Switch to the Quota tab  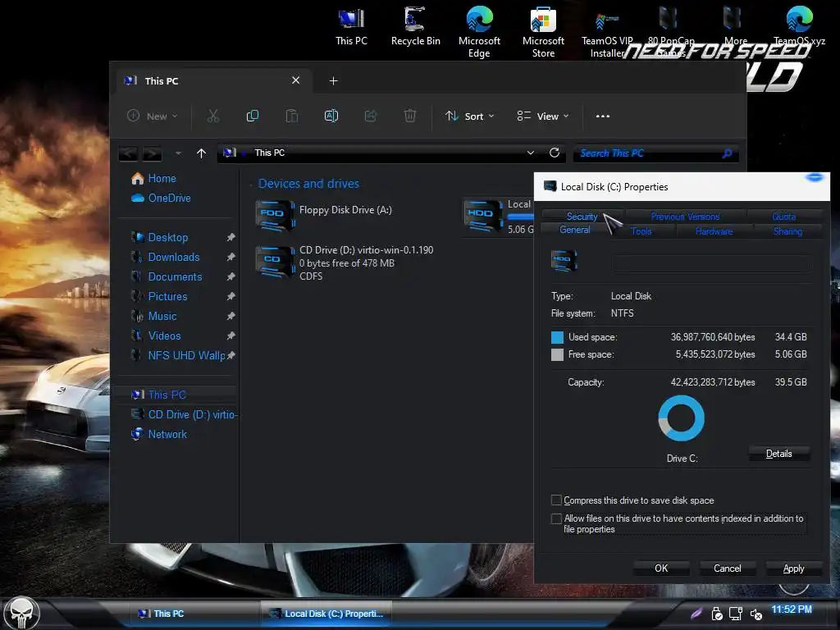(x=783, y=217)
